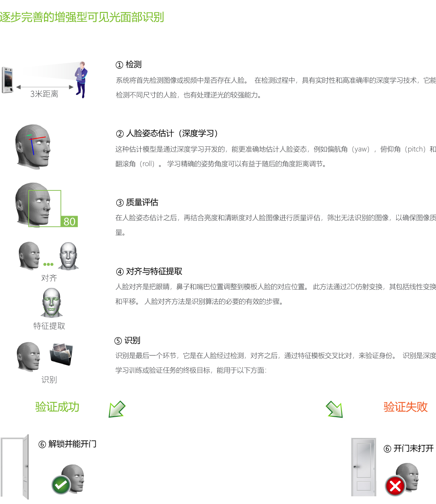Click the heading ⑤ 识别

click(127, 341)
